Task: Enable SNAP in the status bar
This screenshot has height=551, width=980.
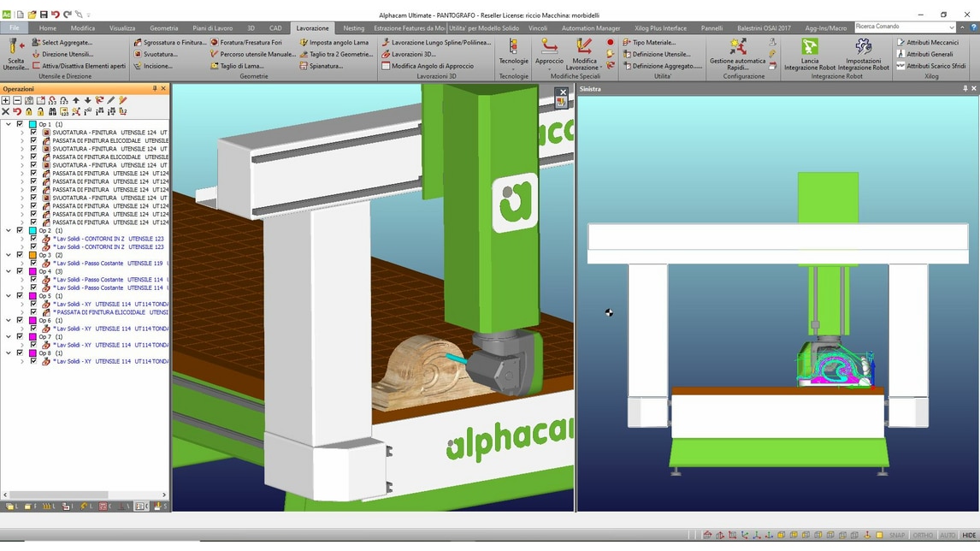Action: coord(897,535)
